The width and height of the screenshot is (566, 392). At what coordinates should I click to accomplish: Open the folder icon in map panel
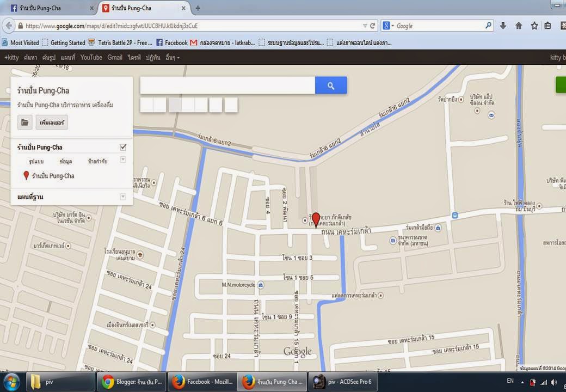pos(25,122)
